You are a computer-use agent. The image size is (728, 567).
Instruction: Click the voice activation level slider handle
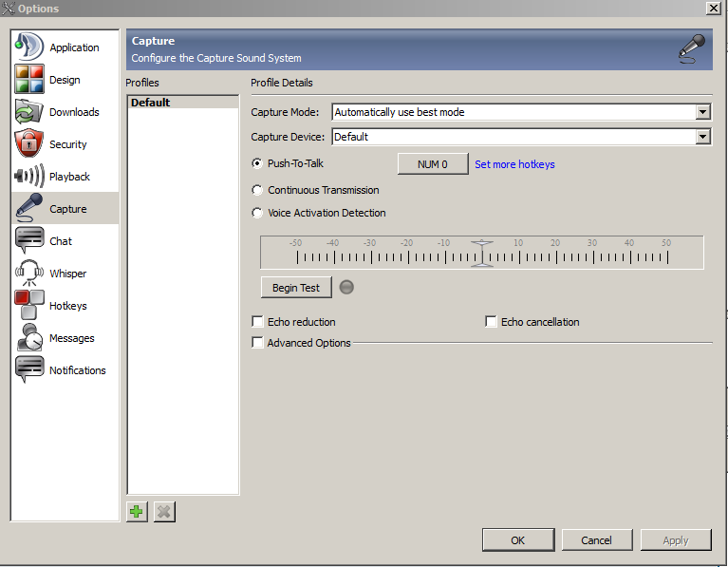(x=482, y=254)
